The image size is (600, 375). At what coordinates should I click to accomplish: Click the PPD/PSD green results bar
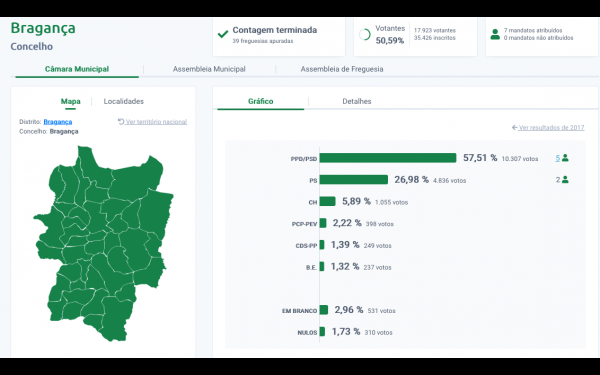point(388,158)
